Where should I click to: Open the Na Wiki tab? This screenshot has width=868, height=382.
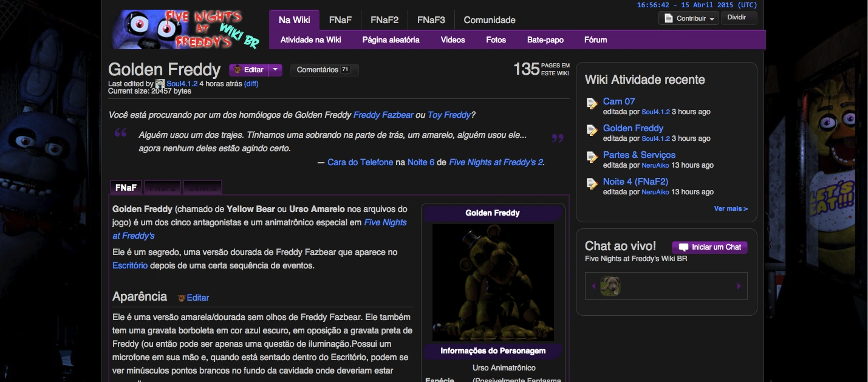click(294, 20)
